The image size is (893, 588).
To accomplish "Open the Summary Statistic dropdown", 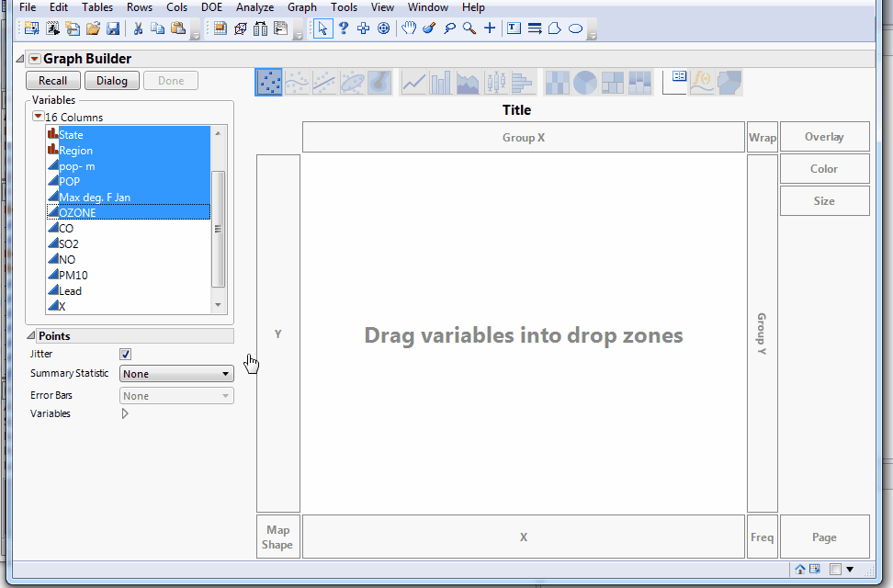I will pyautogui.click(x=175, y=373).
